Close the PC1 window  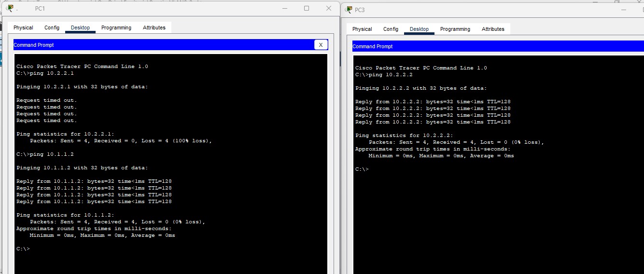[x=329, y=8]
